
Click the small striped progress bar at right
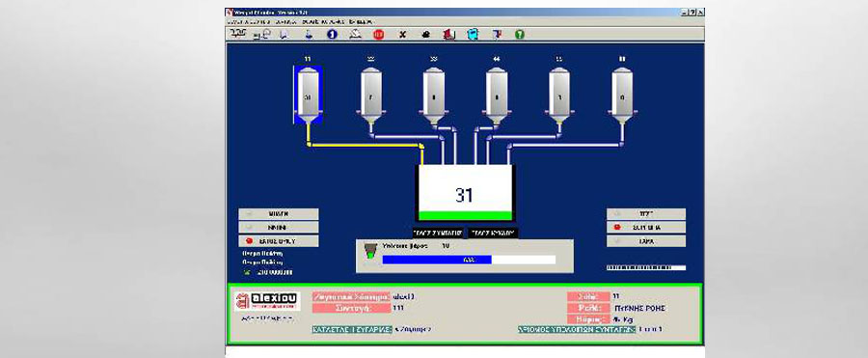click(x=646, y=267)
